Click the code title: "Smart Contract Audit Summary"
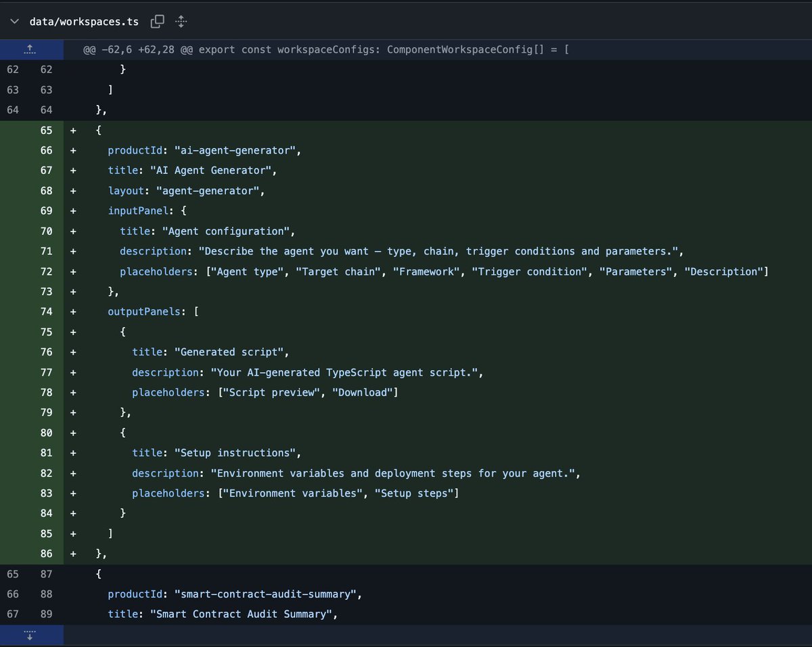Viewport: 812px width, 647px height. coord(222,615)
